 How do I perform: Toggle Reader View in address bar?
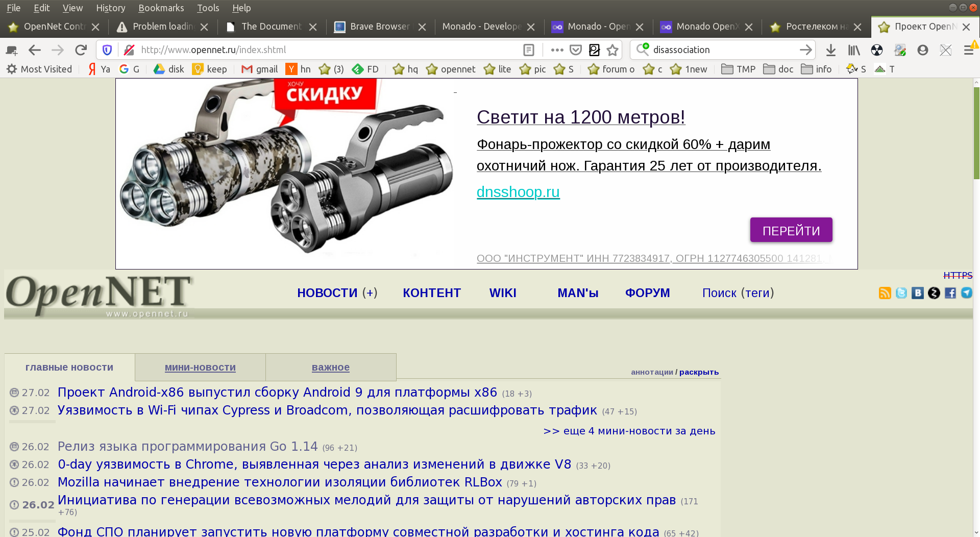pos(529,50)
